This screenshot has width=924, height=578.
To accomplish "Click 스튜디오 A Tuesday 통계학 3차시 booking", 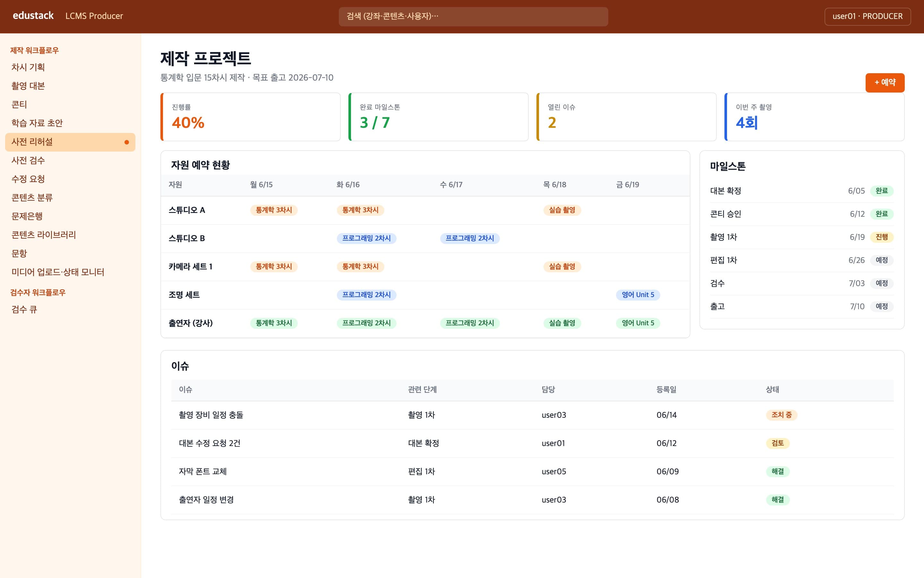I will (360, 210).
